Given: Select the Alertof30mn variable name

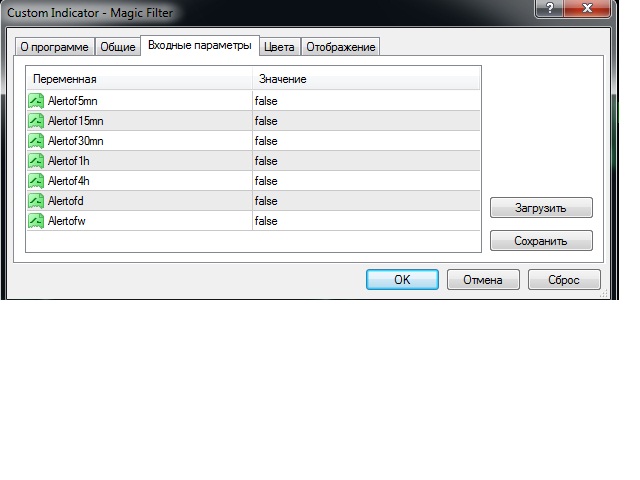Looking at the screenshot, I should pyautogui.click(x=76, y=141).
